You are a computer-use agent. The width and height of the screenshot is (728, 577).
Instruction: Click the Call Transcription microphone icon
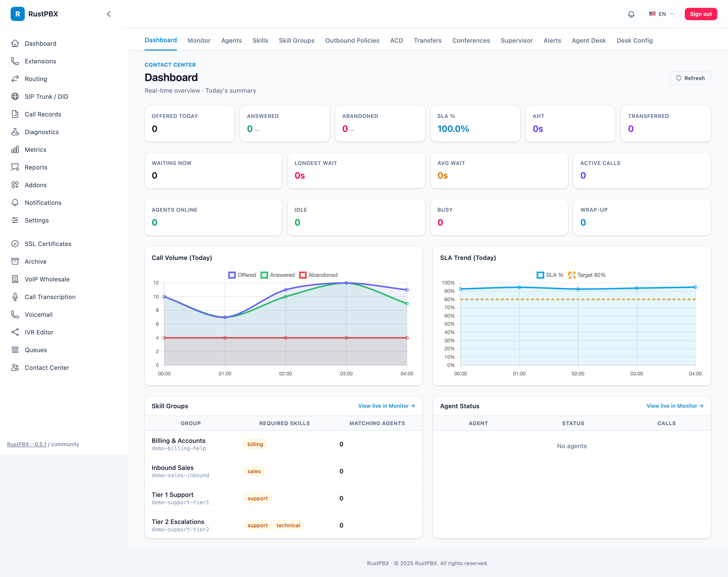pyautogui.click(x=15, y=297)
